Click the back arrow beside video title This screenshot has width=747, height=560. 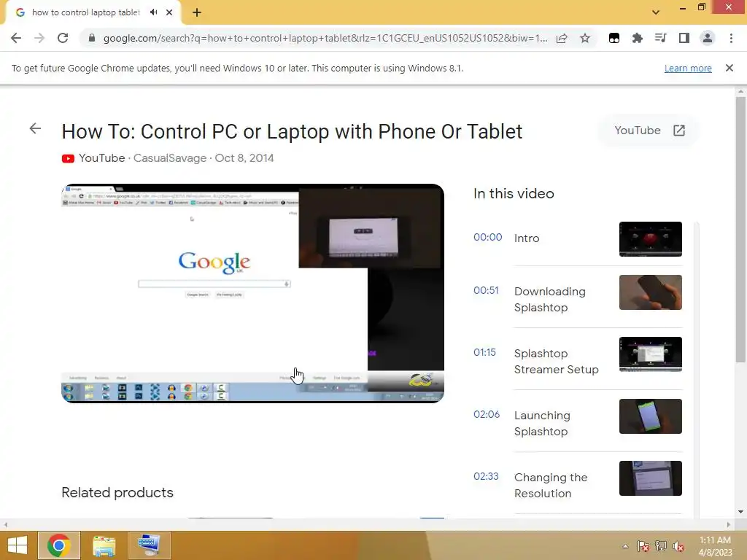35,128
